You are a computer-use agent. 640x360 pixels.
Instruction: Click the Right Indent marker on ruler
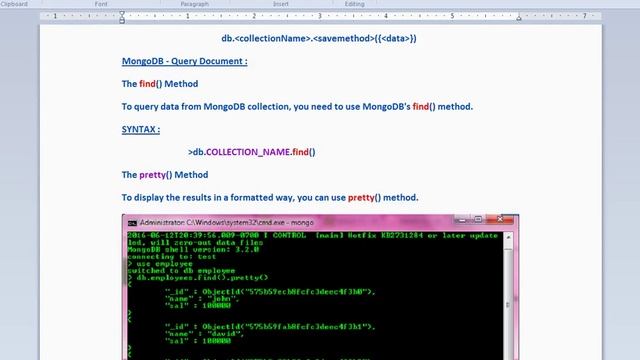coord(518,18)
